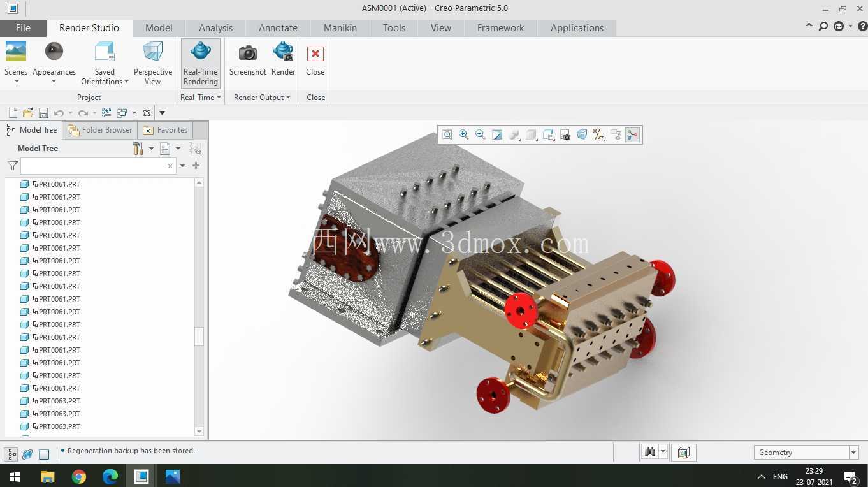Click the Close window X icon in quick access
The width and height of the screenshot is (868, 487).
point(147,113)
